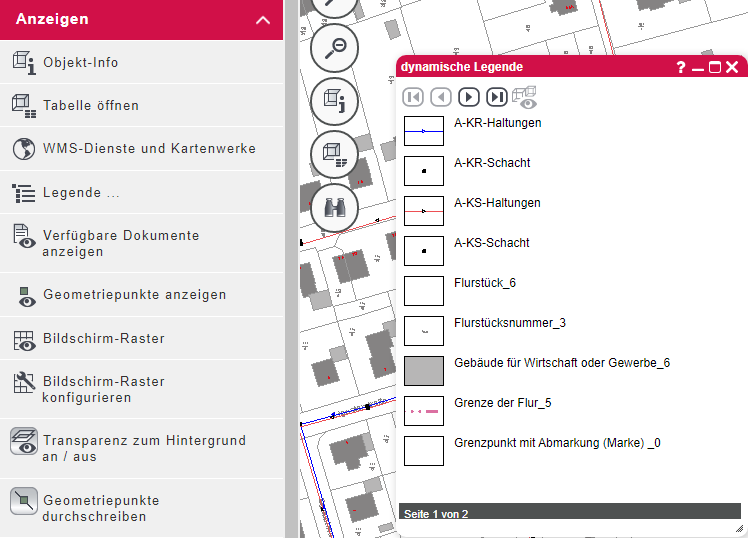Viewport: 748px width, 538px height.
Task: Activate the object info map tool
Action: tap(335, 101)
